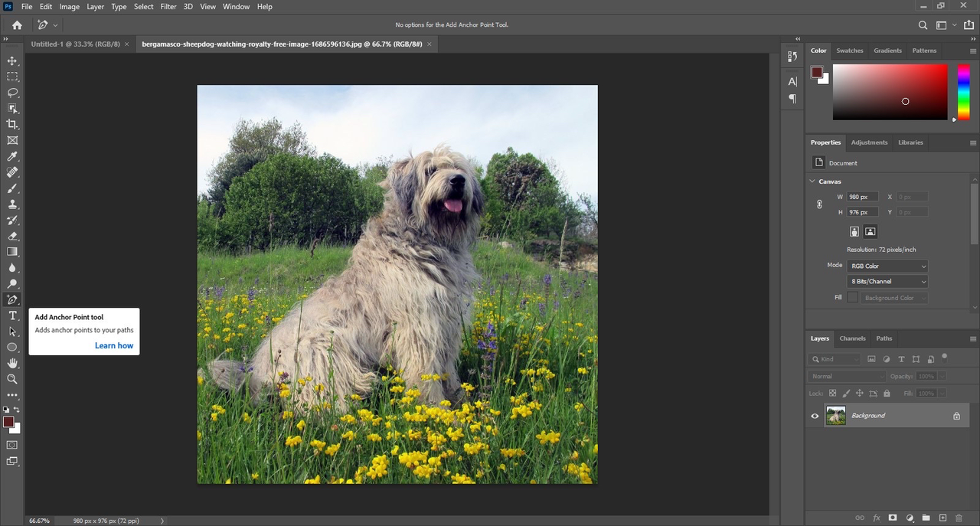Toggle filter for shape layers
Viewport: 980px width, 526px height.
pos(916,359)
